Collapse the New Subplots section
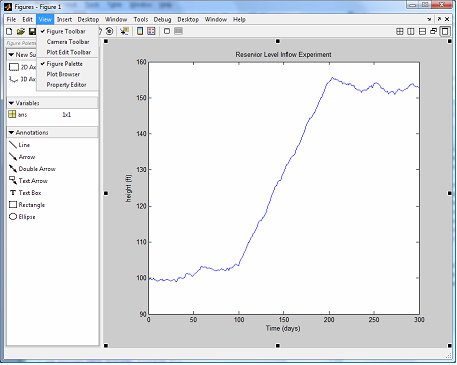The width and height of the screenshot is (457, 365). (x=11, y=55)
